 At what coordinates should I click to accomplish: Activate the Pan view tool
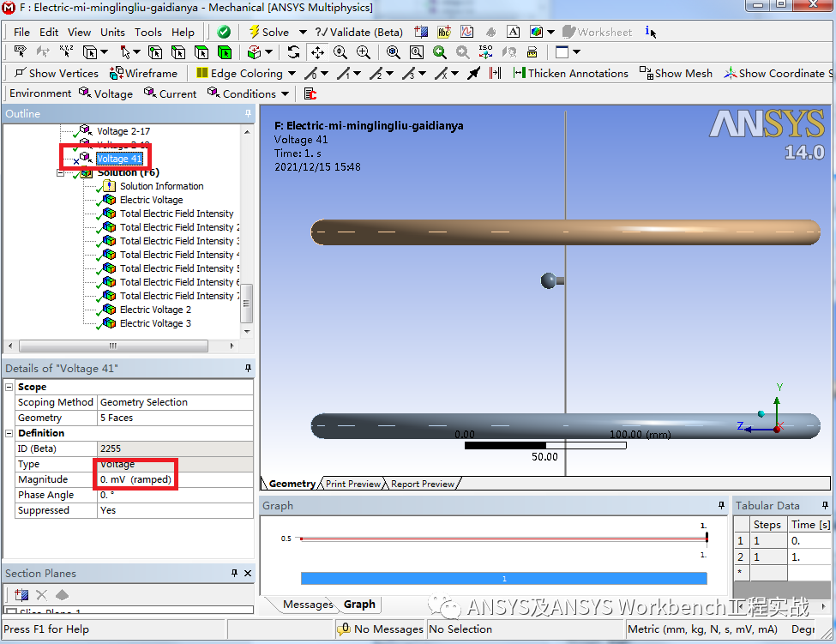coord(317,52)
